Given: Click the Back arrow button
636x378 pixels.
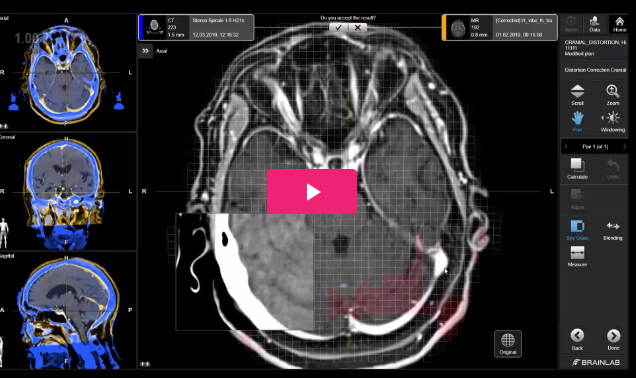Looking at the screenshot, I should pos(577,339).
